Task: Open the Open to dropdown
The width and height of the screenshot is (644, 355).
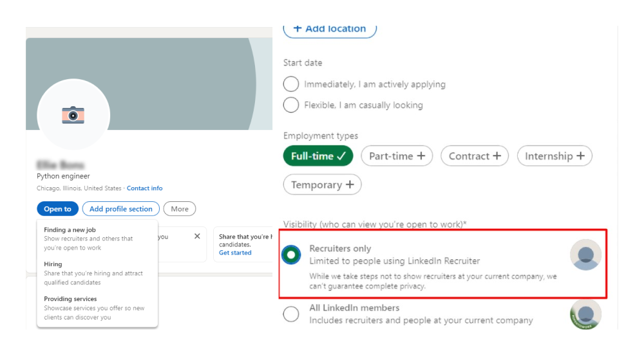Action: point(57,209)
